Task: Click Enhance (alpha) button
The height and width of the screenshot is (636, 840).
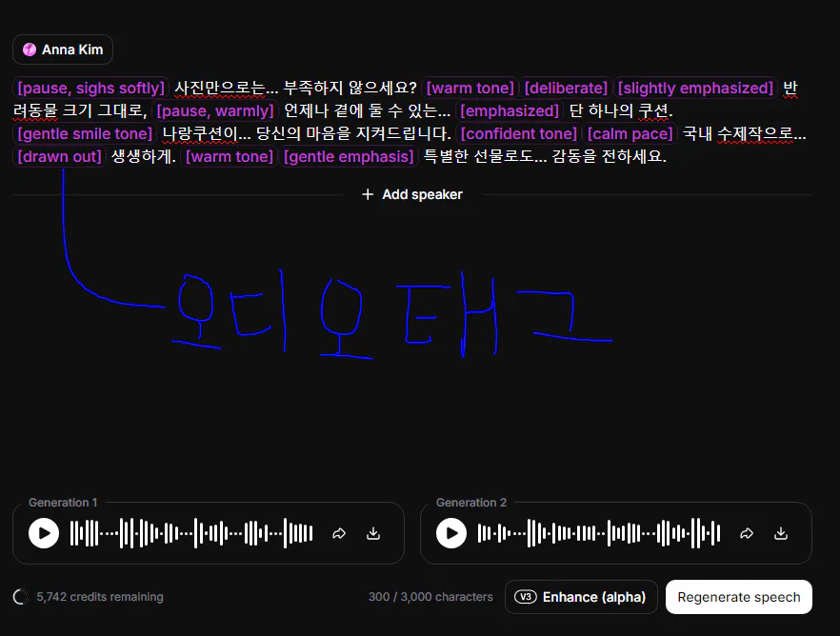Action: pyautogui.click(x=581, y=596)
